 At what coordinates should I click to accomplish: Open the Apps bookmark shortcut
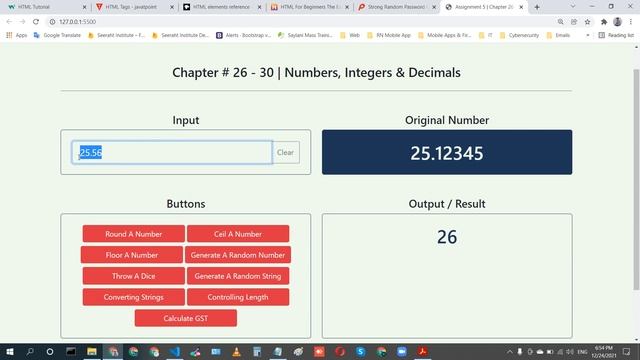[x=17, y=35]
